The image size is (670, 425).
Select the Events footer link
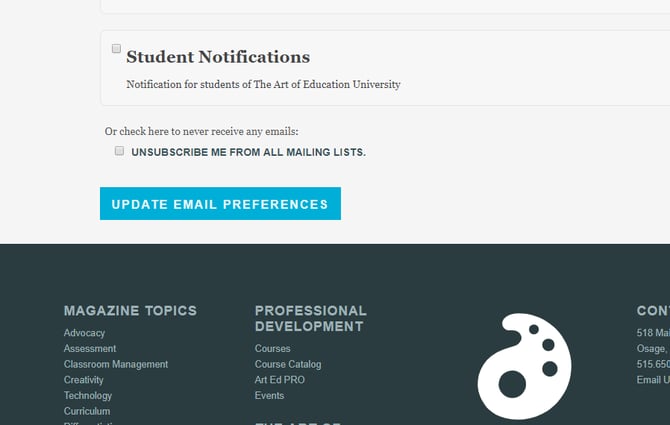click(x=270, y=396)
